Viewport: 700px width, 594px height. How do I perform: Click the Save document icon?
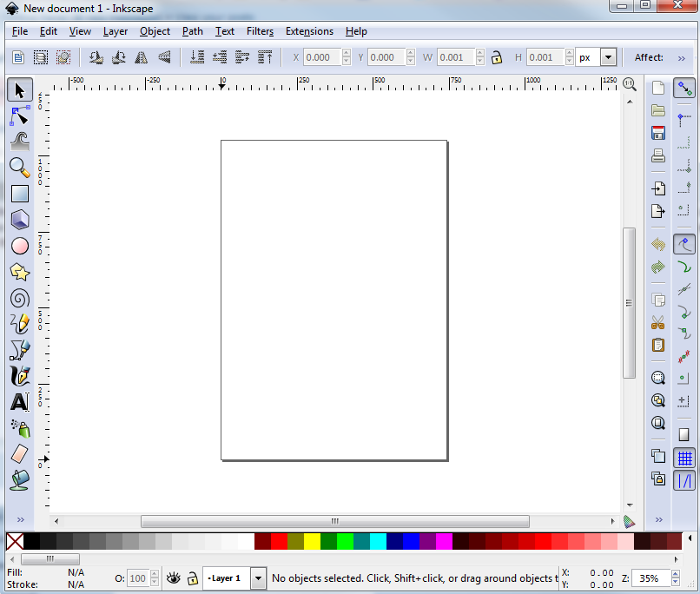657,132
